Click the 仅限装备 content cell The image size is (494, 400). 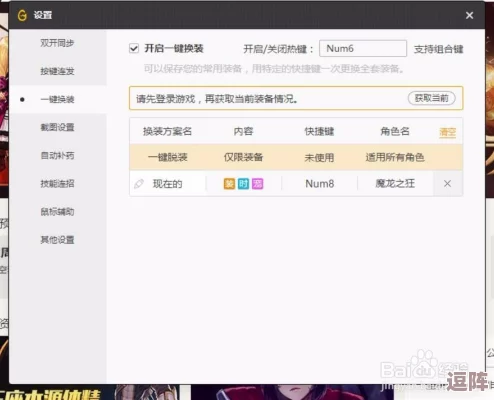tap(243, 157)
